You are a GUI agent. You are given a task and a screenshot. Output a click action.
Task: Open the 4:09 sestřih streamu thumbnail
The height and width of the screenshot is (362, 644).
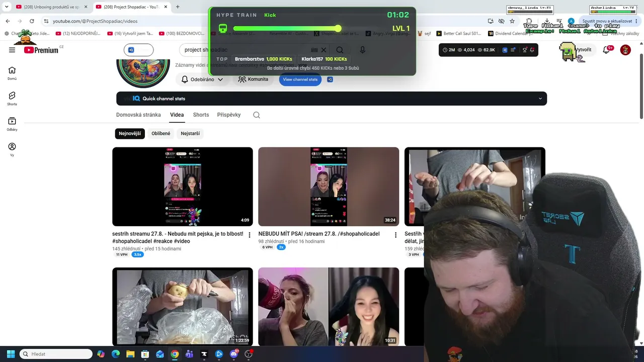pos(183,187)
